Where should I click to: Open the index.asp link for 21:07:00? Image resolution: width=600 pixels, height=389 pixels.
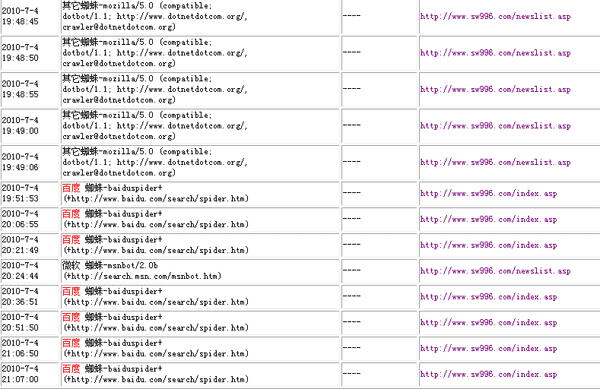489,374
